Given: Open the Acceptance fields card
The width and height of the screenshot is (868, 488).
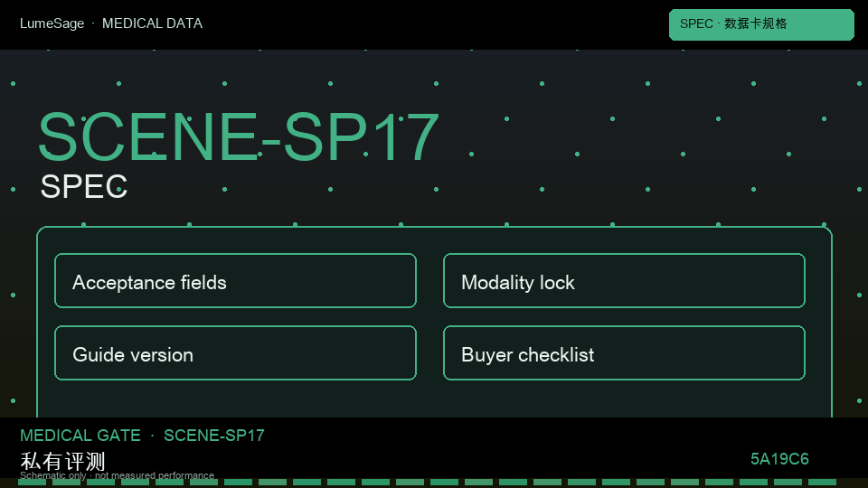Looking at the screenshot, I should (235, 280).
